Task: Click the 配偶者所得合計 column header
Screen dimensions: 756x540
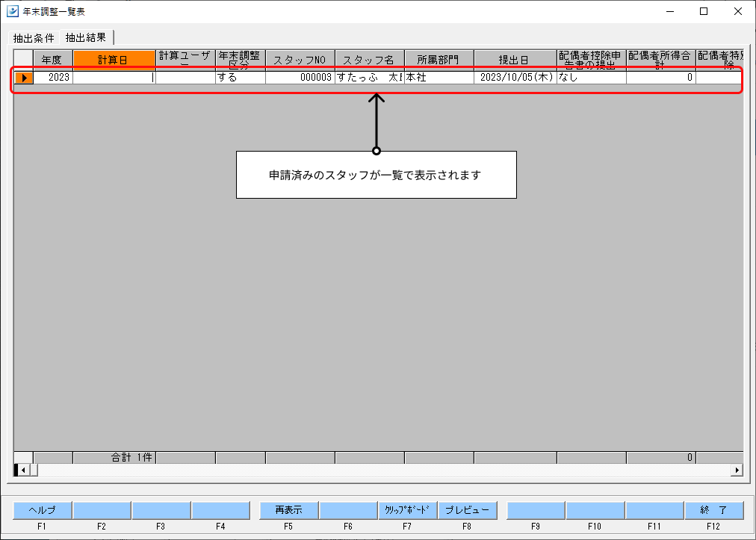Action: (x=661, y=60)
